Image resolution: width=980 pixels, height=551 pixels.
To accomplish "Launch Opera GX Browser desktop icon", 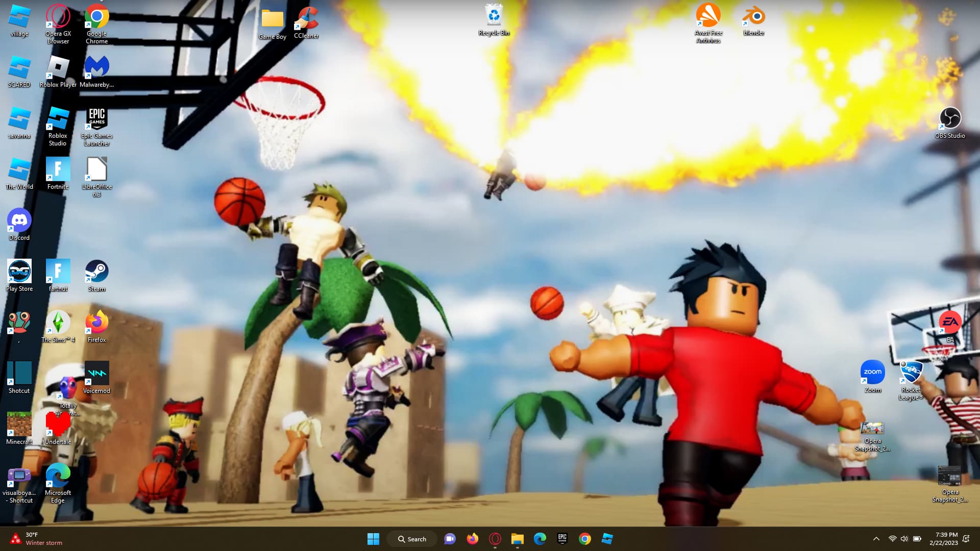I will [x=58, y=24].
